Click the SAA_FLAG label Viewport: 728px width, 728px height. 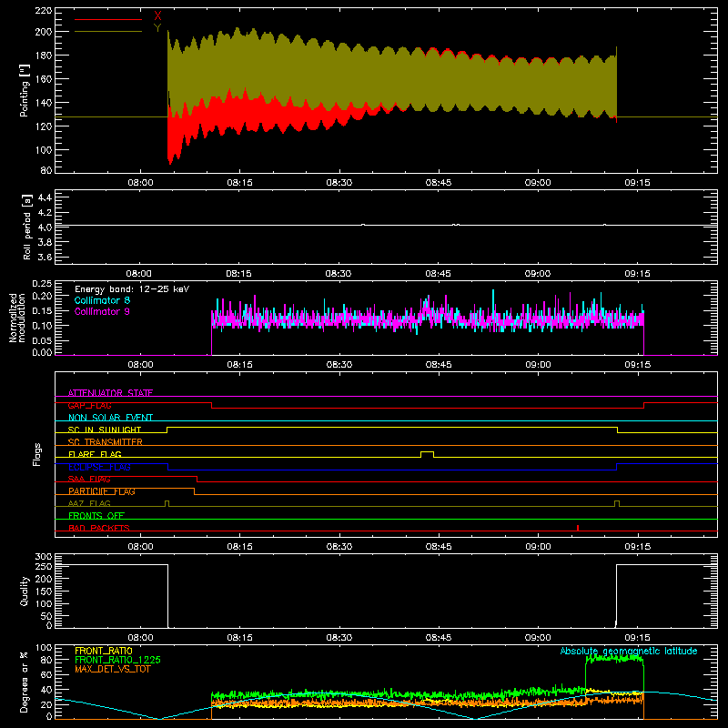(89, 479)
